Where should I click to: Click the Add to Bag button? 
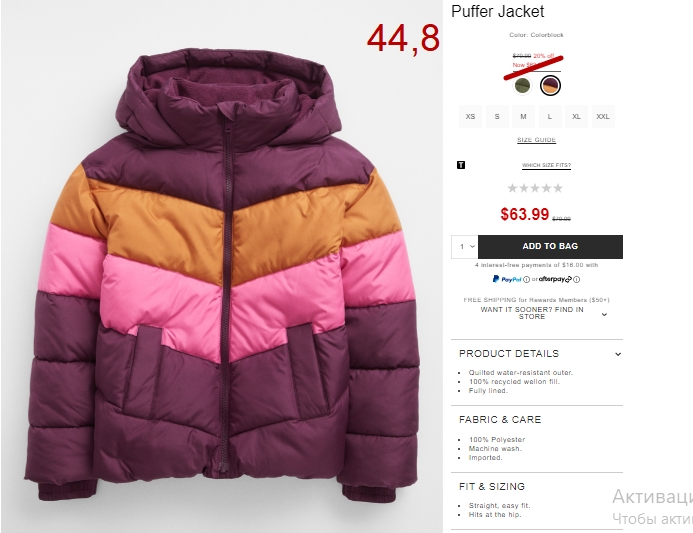tap(550, 247)
